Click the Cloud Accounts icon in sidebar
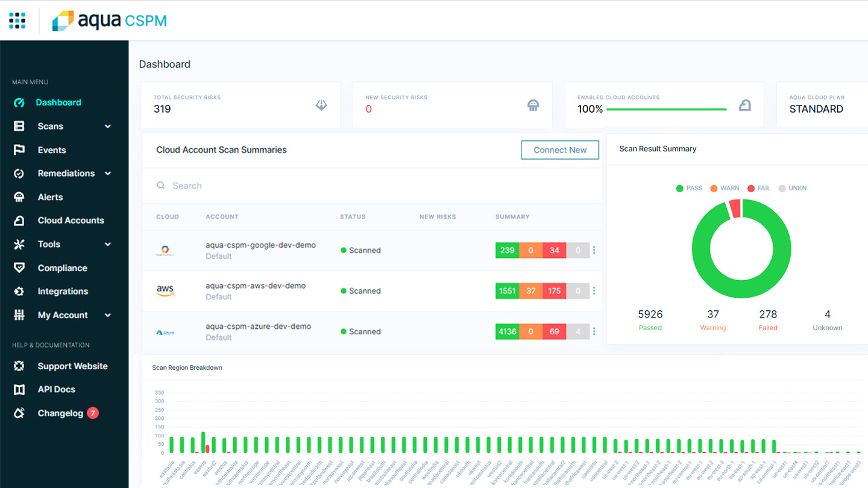This screenshot has height=488, width=868. (x=19, y=220)
